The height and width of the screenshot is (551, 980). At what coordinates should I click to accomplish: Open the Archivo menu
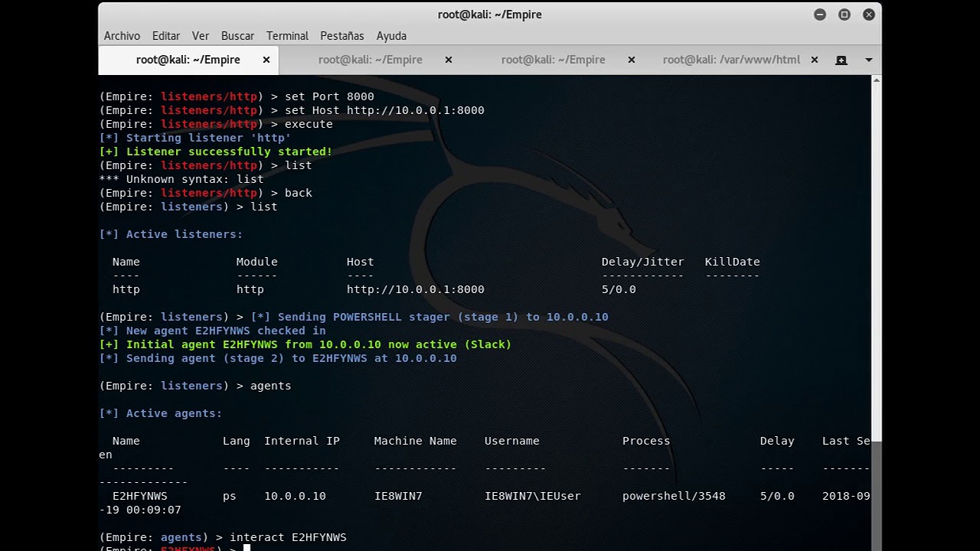point(122,36)
